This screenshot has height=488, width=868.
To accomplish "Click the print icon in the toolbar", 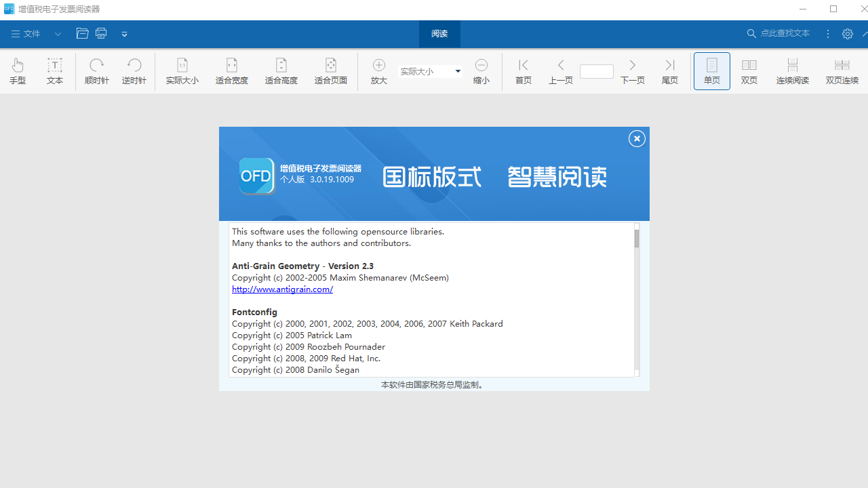I will [x=100, y=33].
